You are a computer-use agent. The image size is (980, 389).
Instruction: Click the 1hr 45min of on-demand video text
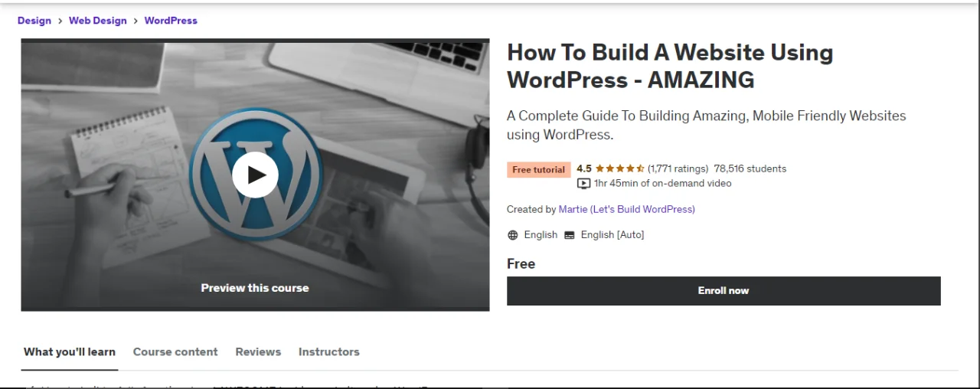coord(663,184)
